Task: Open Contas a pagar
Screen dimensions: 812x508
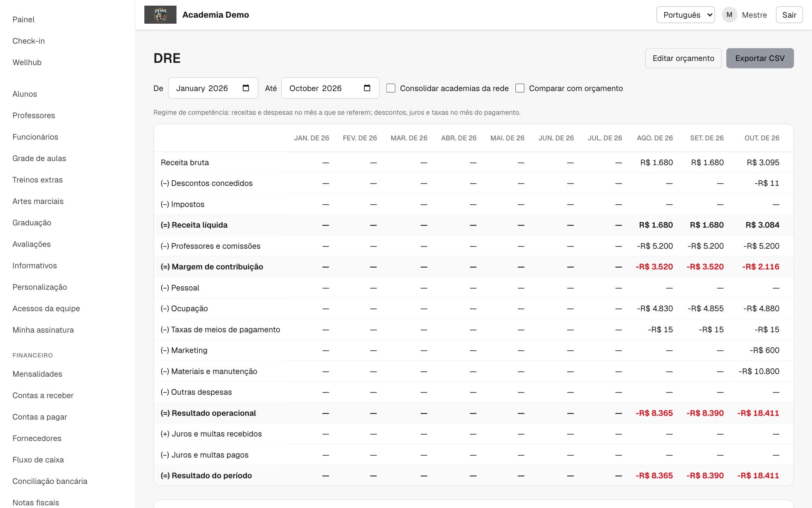Action: coord(40,417)
